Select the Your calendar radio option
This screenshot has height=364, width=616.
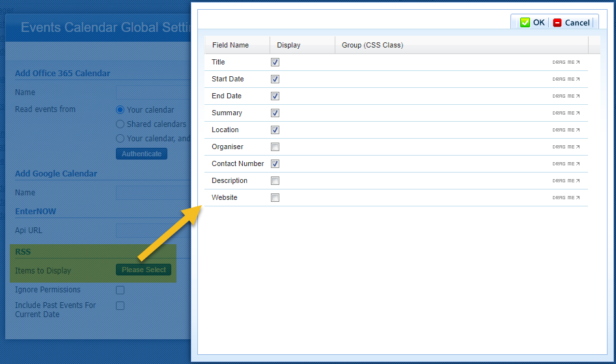tap(120, 109)
